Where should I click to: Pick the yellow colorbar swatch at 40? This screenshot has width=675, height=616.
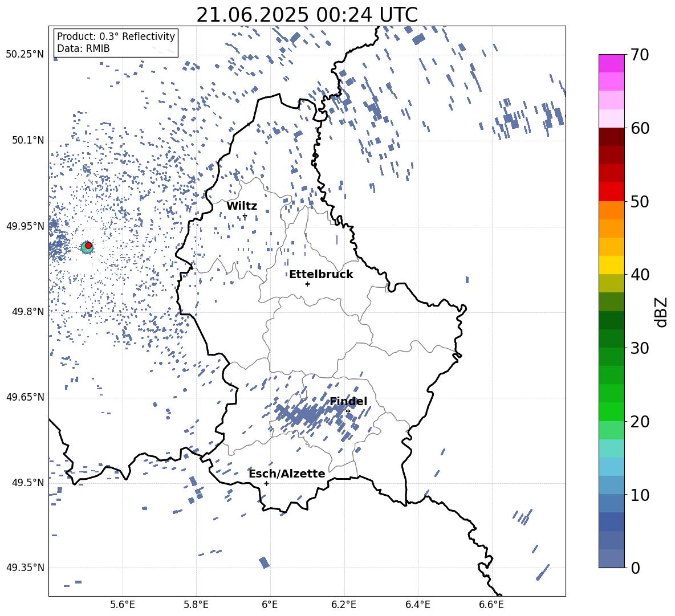pos(611,265)
